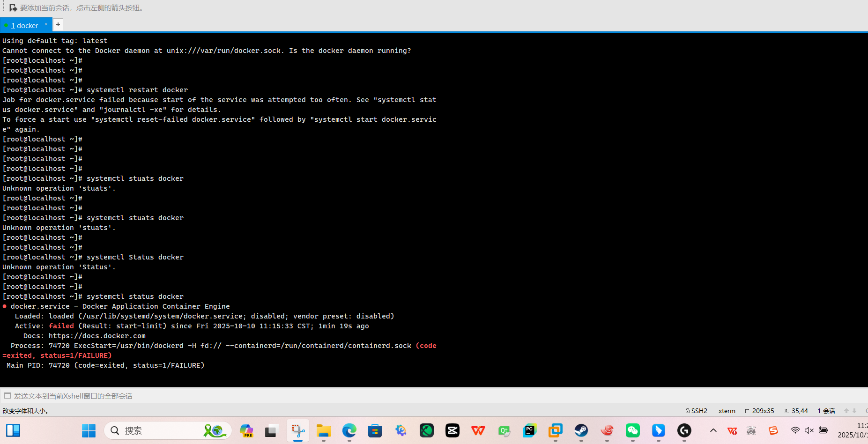This screenshot has height=444, width=868.
Task: Toggle the 英 input language indicator
Action: tap(751, 430)
